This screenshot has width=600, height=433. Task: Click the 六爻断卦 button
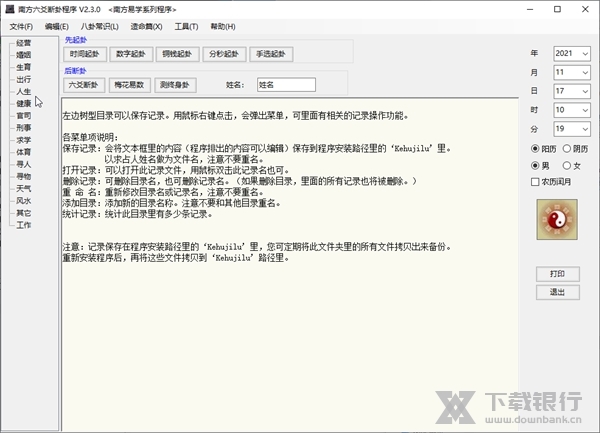point(83,85)
